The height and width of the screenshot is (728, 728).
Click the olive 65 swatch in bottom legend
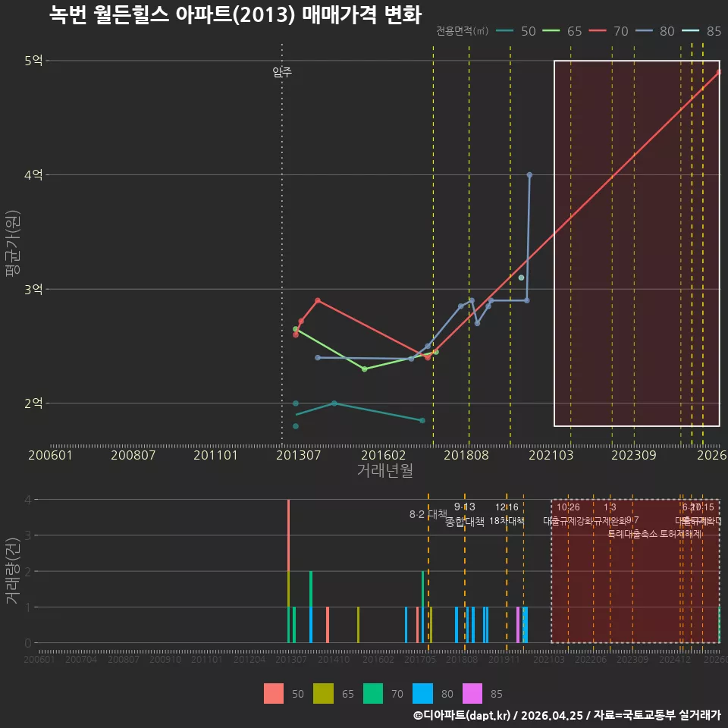coord(323,694)
